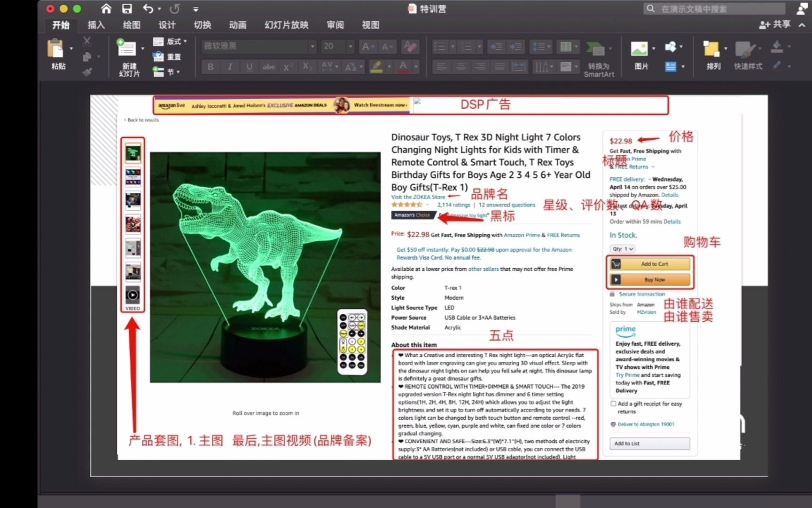Switch to the 动画 tab
The width and height of the screenshot is (812, 508).
238,25
